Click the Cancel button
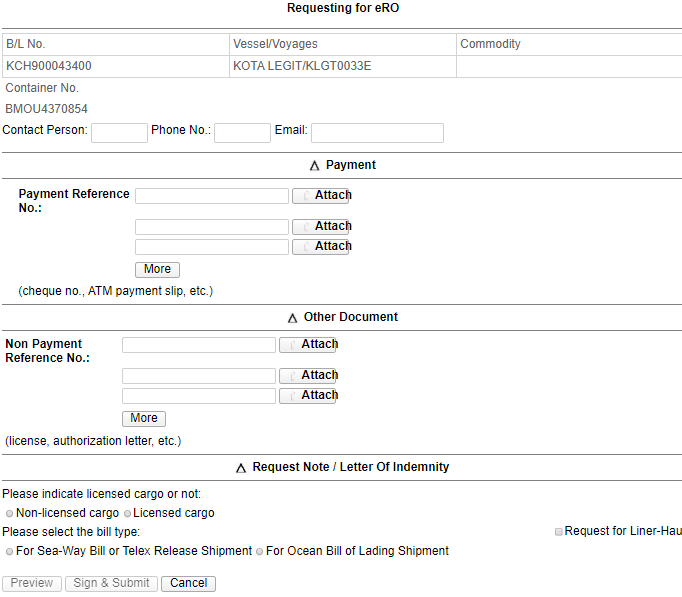Screen dimensions: 682x597 point(188,583)
